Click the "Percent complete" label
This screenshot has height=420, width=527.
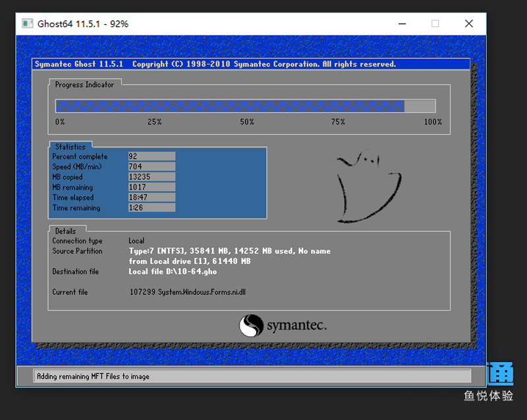(80, 157)
